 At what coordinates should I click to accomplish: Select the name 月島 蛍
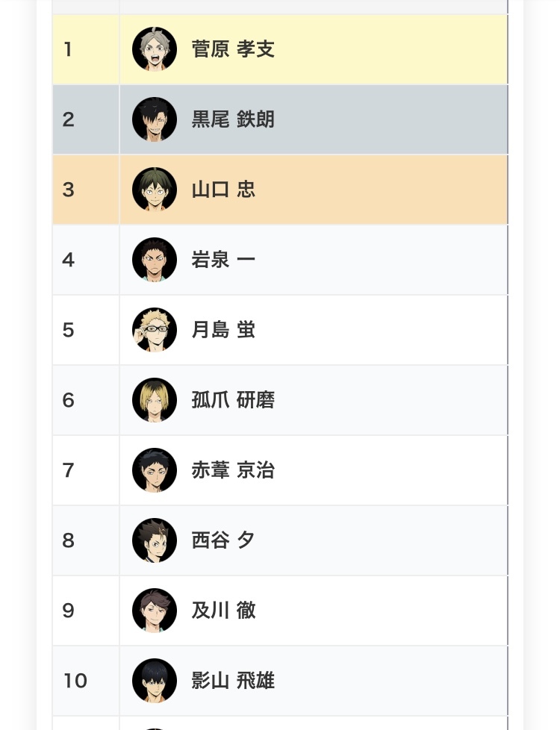point(223,330)
